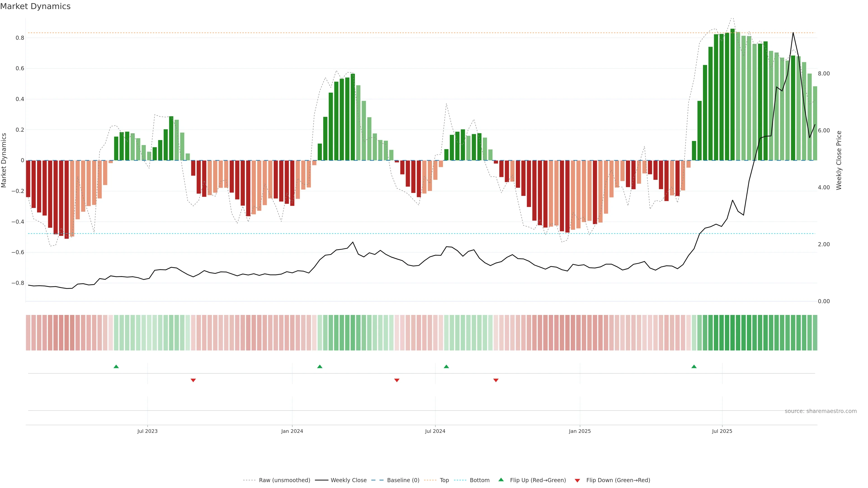Toggle the Weekly Close legend entry

click(x=348, y=480)
